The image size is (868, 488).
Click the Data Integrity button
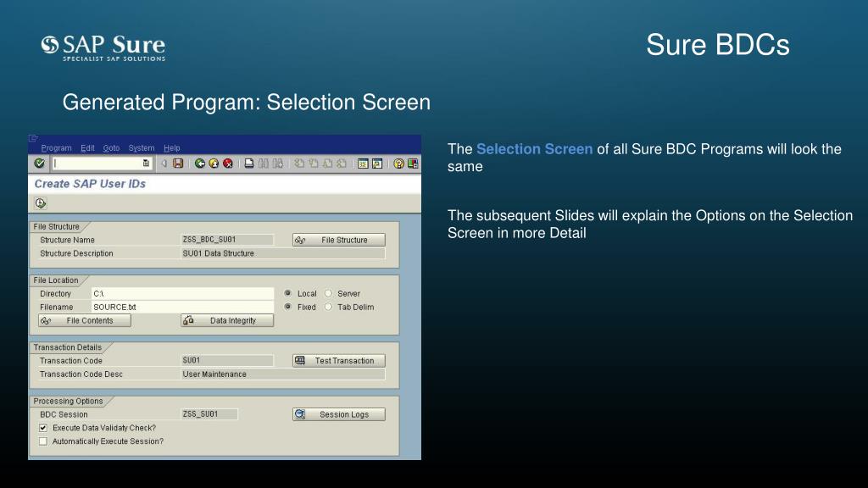pos(227,320)
